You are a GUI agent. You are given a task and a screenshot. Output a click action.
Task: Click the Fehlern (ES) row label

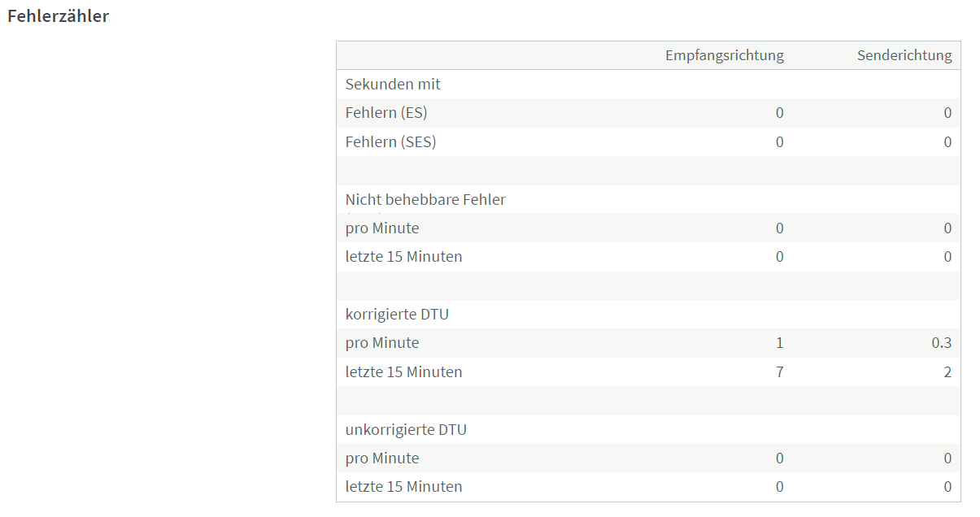pyautogui.click(x=386, y=113)
